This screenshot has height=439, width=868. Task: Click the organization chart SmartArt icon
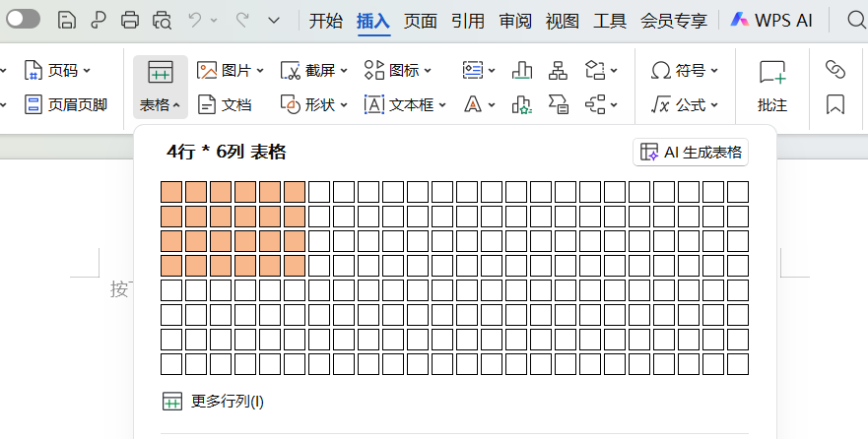[558, 71]
